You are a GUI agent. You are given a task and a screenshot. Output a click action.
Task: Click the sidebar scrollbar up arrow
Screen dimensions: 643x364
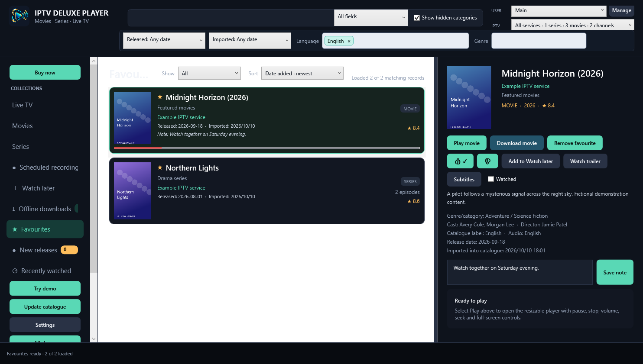tap(94, 61)
